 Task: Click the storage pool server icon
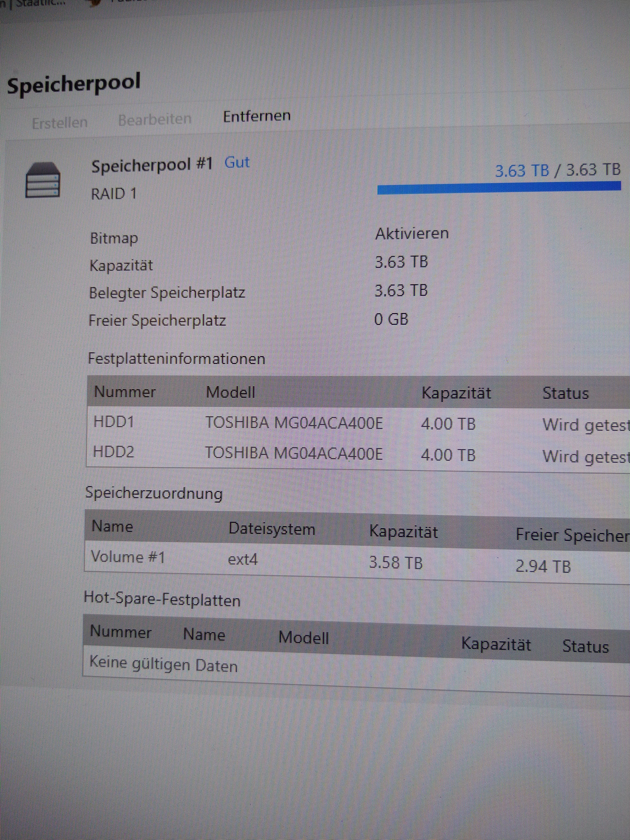tap(42, 180)
